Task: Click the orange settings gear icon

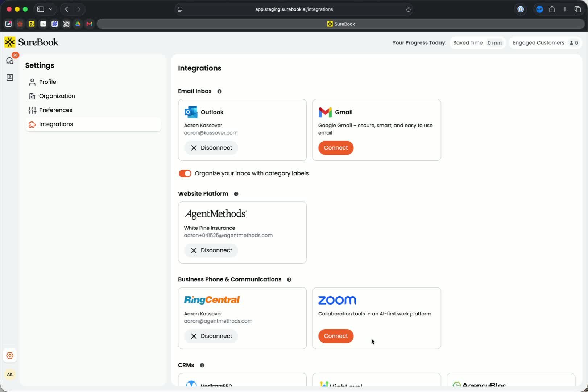Action: (10, 355)
